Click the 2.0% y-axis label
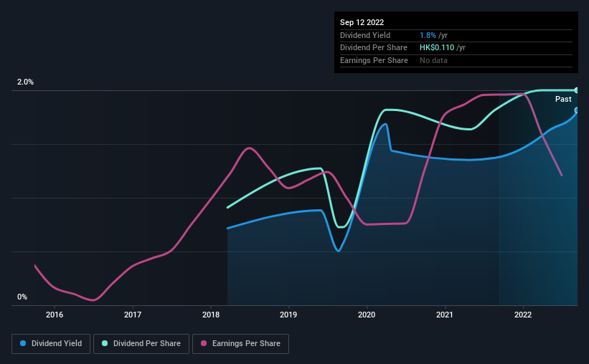This screenshot has width=589, height=364. pyautogui.click(x=25, y=82)
